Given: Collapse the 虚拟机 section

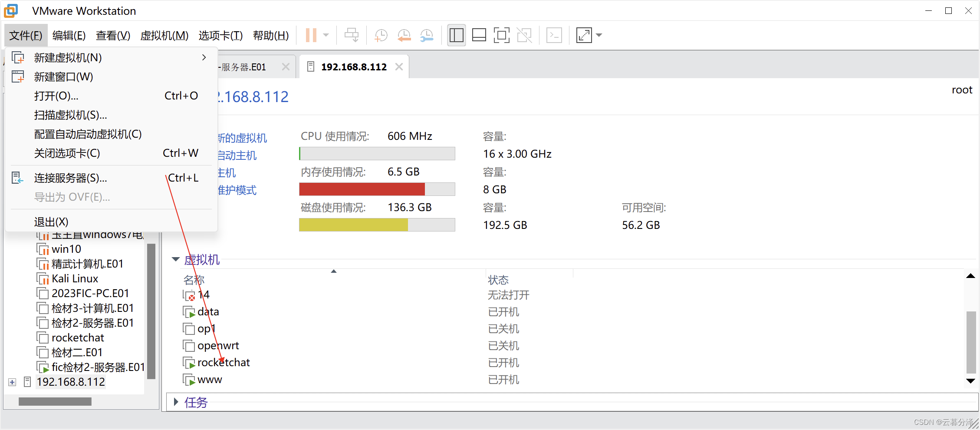Looking at the screenshot, I should [176, 259].
